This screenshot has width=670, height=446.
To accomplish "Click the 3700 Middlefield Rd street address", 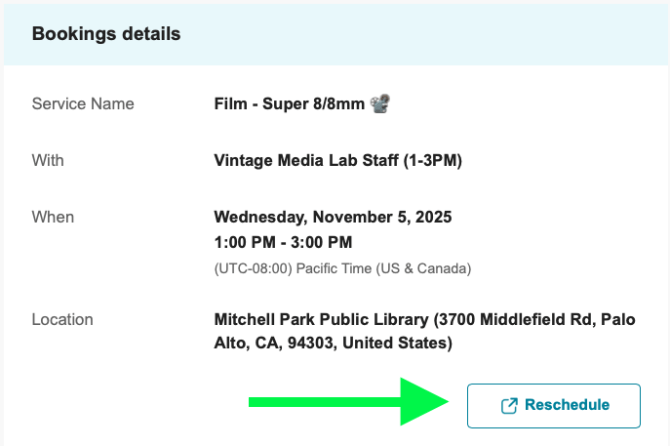I will (514, 320).
